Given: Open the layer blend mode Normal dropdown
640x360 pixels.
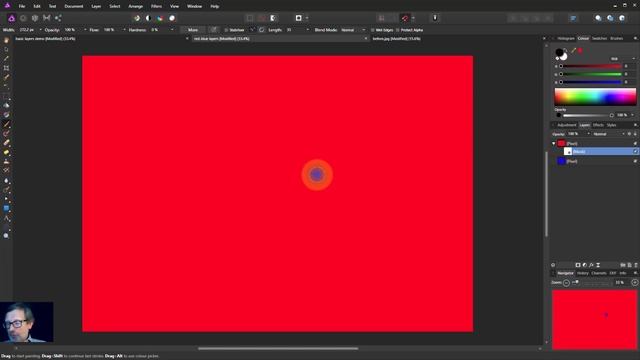Looking at the screenshot, I should coord(609,134).
